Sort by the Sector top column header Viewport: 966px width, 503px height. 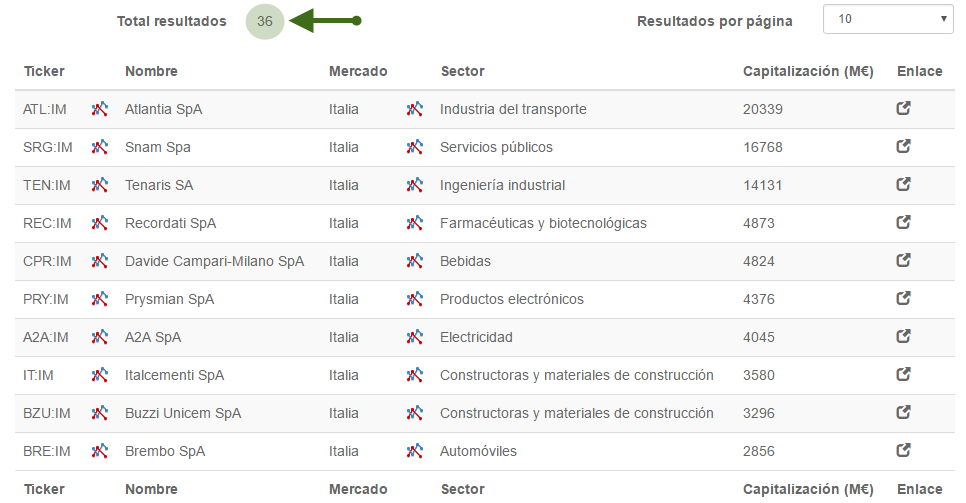[463, 72]
